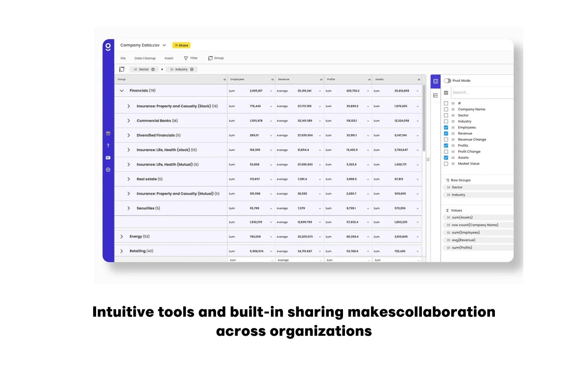Click the Employees column header
This screenshot has height=372, width=588.
click(252, 79)
